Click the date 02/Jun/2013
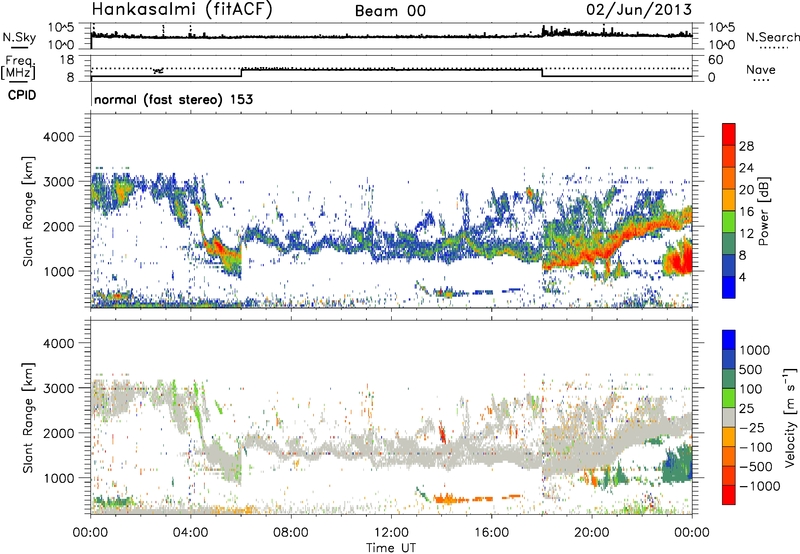This screenshot has height=554, width=800. pos(639,9)
